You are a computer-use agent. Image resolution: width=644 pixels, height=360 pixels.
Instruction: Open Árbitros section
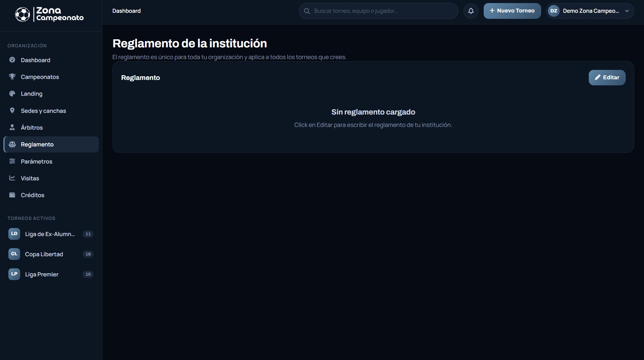(x=51, y=127)
